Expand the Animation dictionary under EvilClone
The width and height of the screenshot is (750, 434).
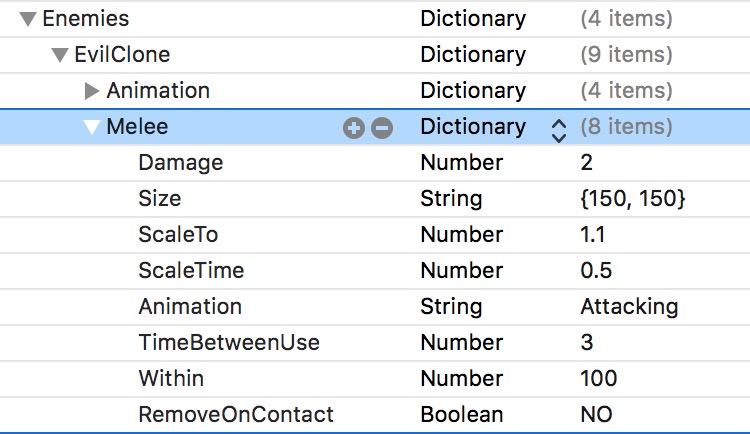pos(92,91)
